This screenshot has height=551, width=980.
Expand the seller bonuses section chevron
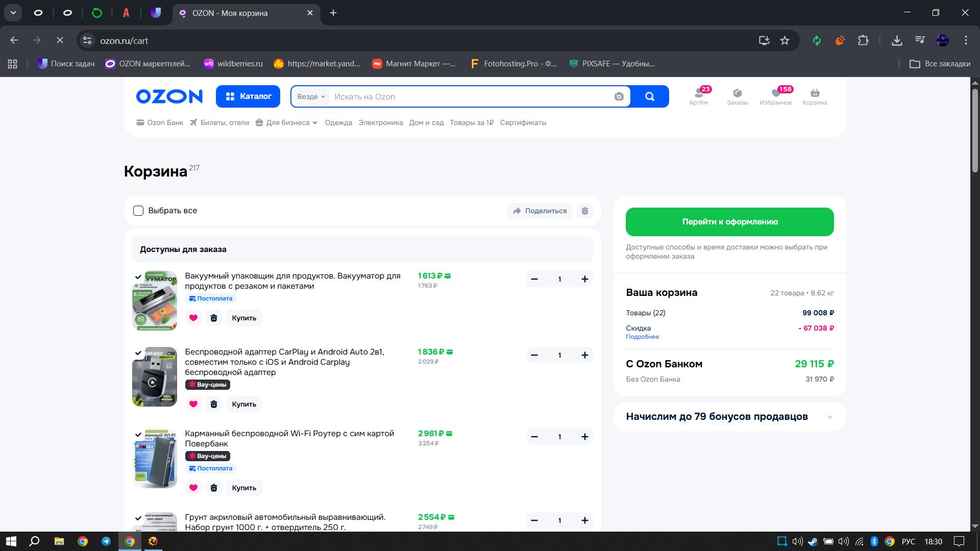(829, 417)
